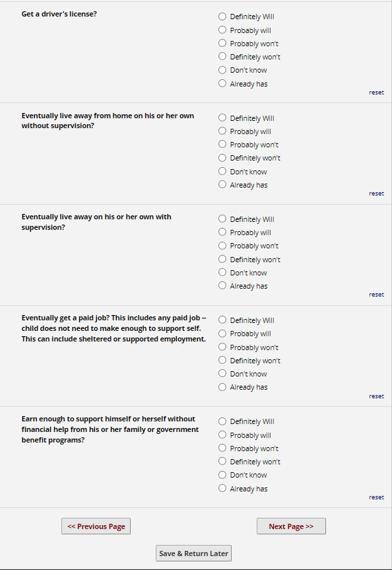Choose 'Already has' for driver's license
The width and height of the screenshot is (392, 570).
coord(222,83)
